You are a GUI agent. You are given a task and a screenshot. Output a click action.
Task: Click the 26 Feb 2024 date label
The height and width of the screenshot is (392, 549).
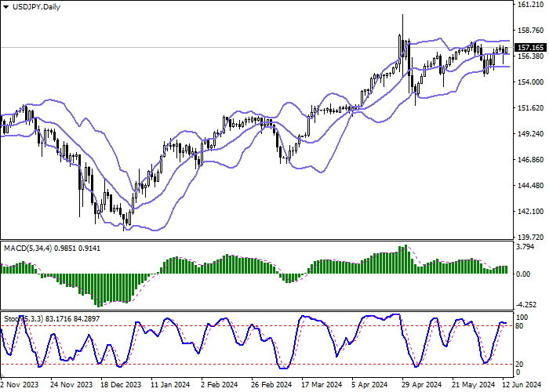tap(271, 385)
